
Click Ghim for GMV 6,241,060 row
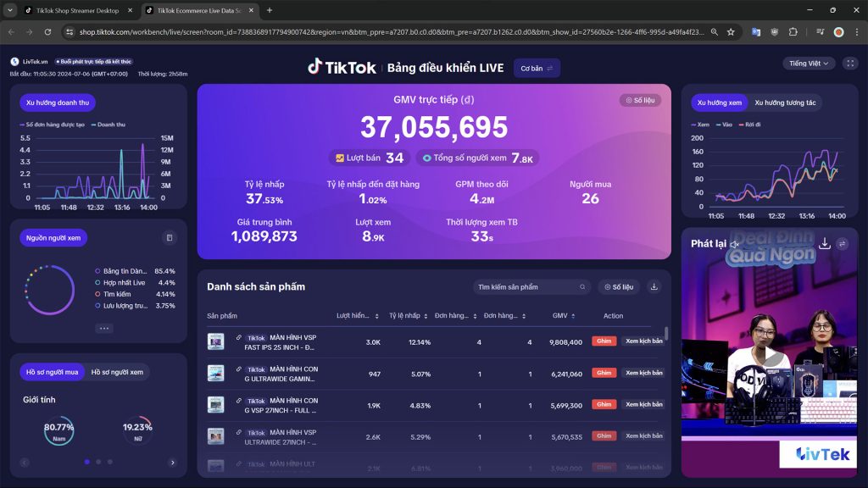604,373
